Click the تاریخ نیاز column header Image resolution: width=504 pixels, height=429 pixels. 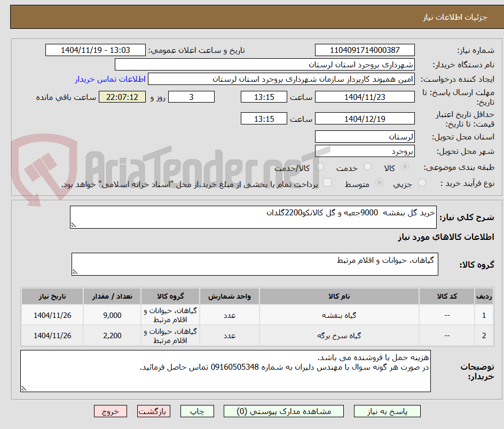(52, 296)
